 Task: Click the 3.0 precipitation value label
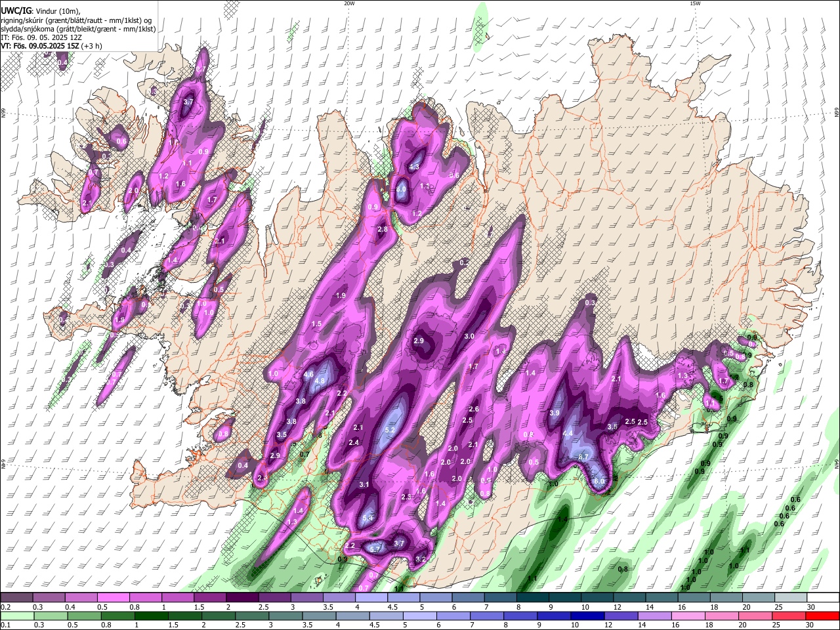tap(469, 336)
